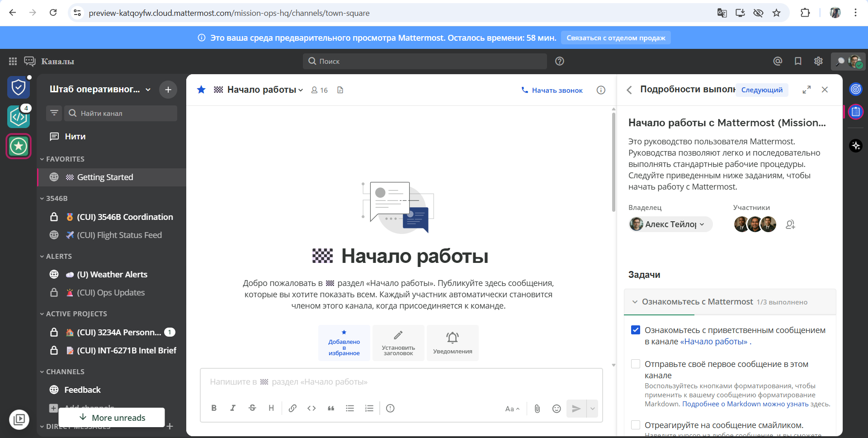
Task: Click the Связаться с отделом продаж button
Action: click(615, 38)
